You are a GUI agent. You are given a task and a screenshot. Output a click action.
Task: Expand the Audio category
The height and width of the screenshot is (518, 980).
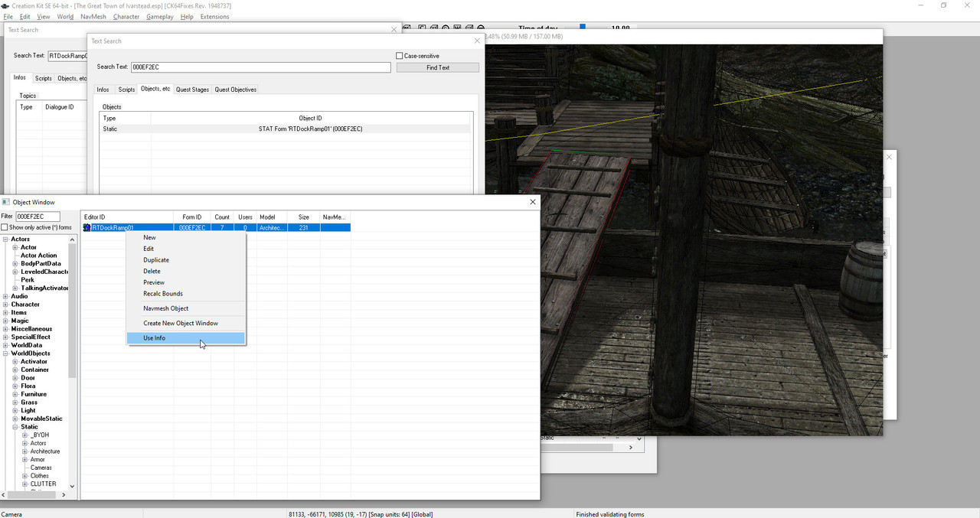6,297
